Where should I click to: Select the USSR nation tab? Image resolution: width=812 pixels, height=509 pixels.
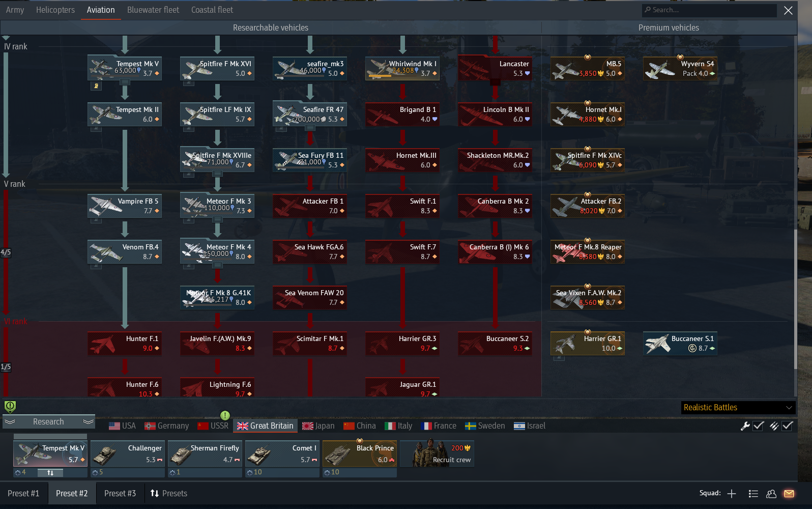click(213, 426)
